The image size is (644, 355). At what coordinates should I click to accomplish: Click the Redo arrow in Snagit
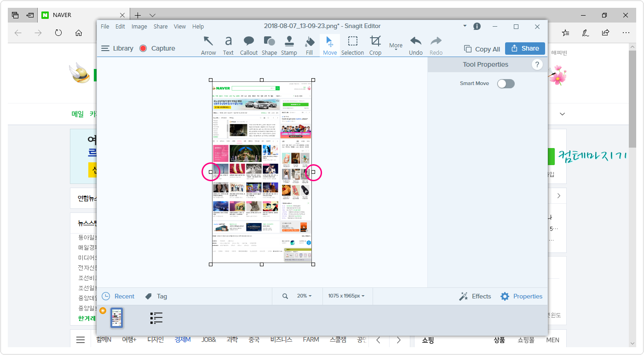point(436,46)
